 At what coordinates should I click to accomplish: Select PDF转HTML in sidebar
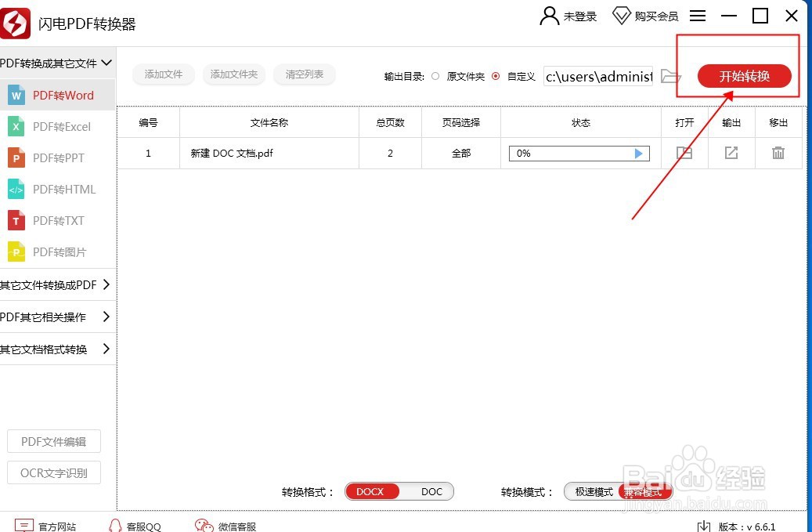pos(57,190)
